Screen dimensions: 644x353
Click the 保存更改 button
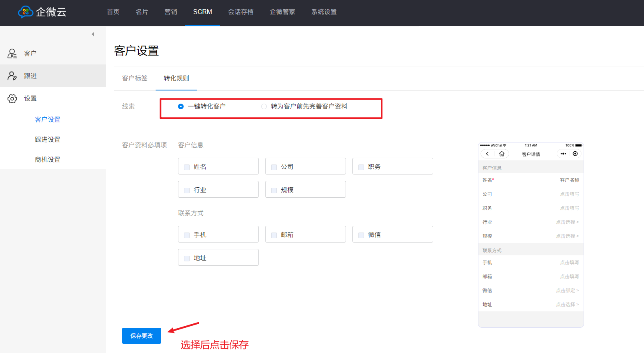[142, 336]
